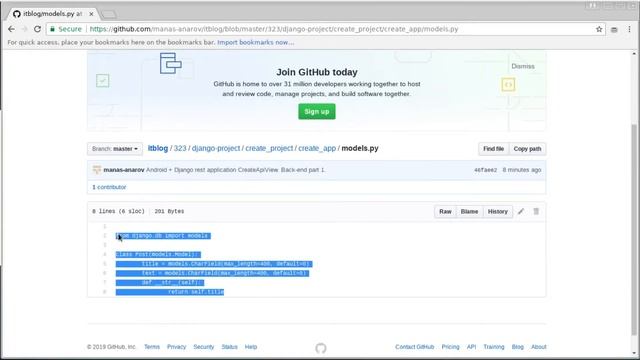The image size is (640, 360).
Task: Open the Terms footer link
Action: coord(152,347)
